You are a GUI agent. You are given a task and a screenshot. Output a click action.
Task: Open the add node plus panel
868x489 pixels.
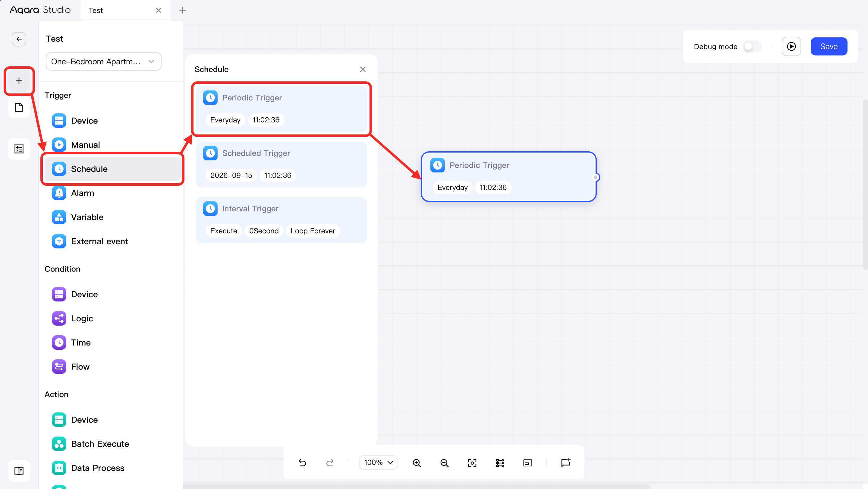(x=19, y=81)
